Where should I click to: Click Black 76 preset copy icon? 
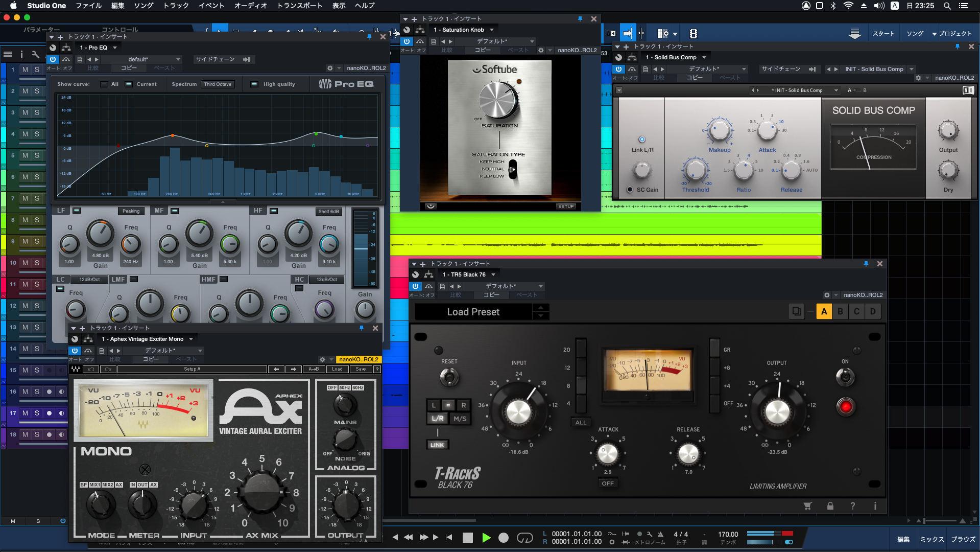tap(796, 311)
